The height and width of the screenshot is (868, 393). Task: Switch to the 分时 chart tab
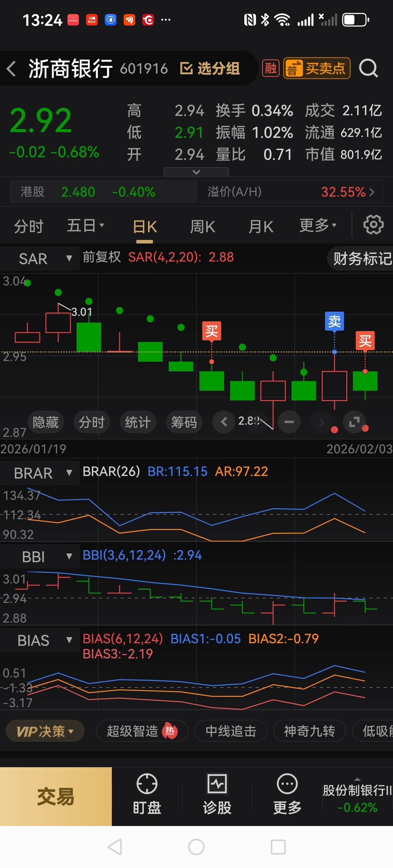point(29,226)
